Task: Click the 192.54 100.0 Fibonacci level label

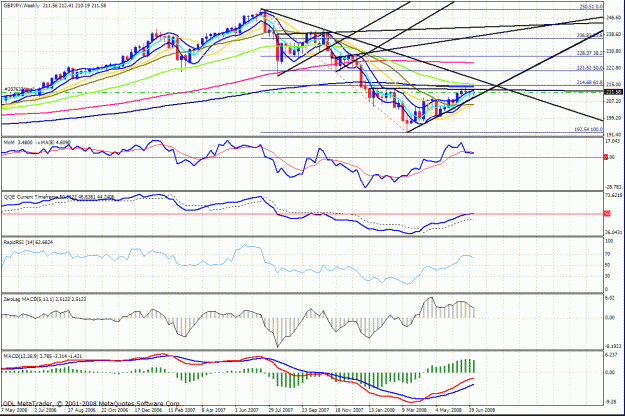Action: click(x=588, y=130)
